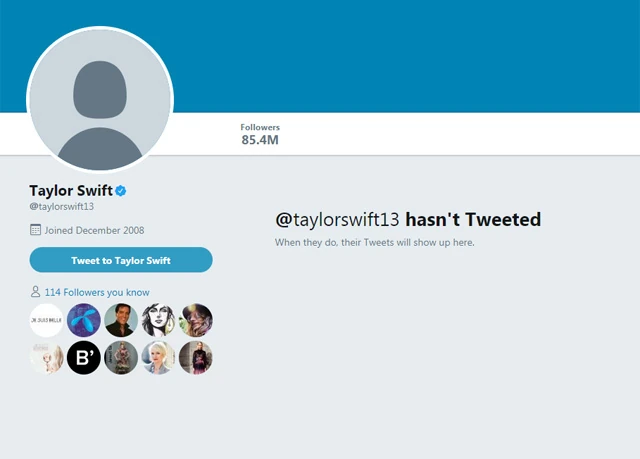The height and width of the screenshot is (459, 640).
Task: Click the person icon beside Followers you know
Action: click(36, 292)
